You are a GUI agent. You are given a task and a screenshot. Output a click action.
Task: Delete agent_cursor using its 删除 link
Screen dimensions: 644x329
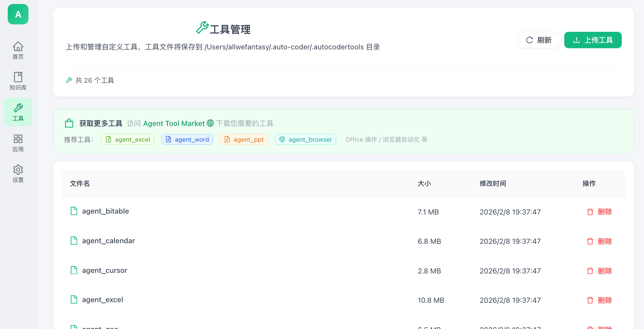click(605, 271)
